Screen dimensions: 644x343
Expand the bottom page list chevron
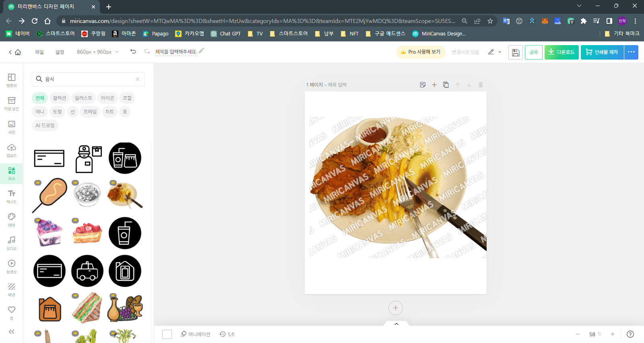pos(396,324)
